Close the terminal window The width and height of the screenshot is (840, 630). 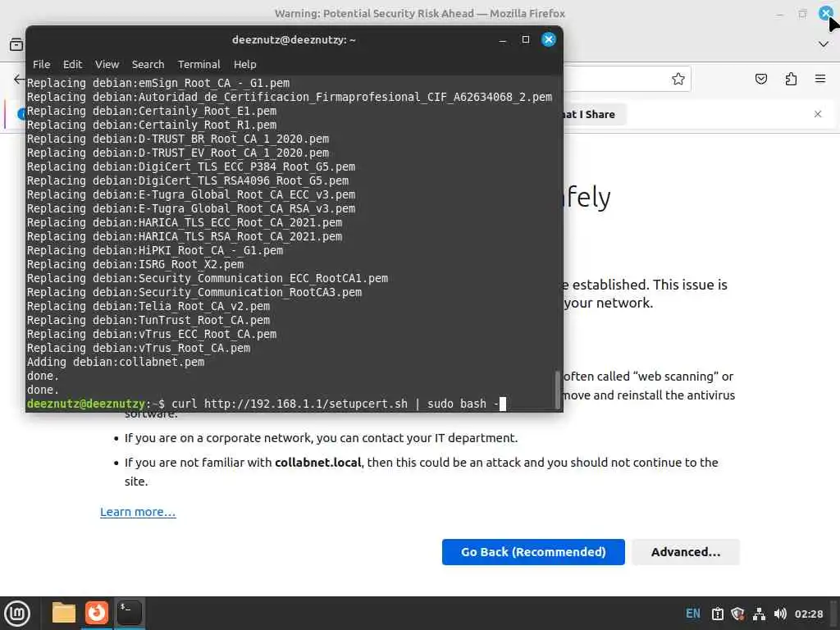(x=548, y=39)
